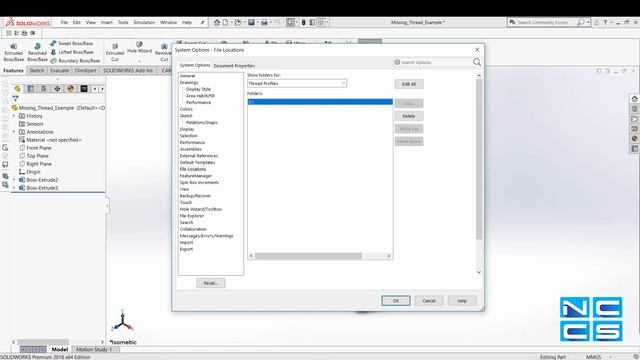Open the search type dropdown arrow near Community Forum
The height and width of the screenshot is (360, 640).
point(588,22)
